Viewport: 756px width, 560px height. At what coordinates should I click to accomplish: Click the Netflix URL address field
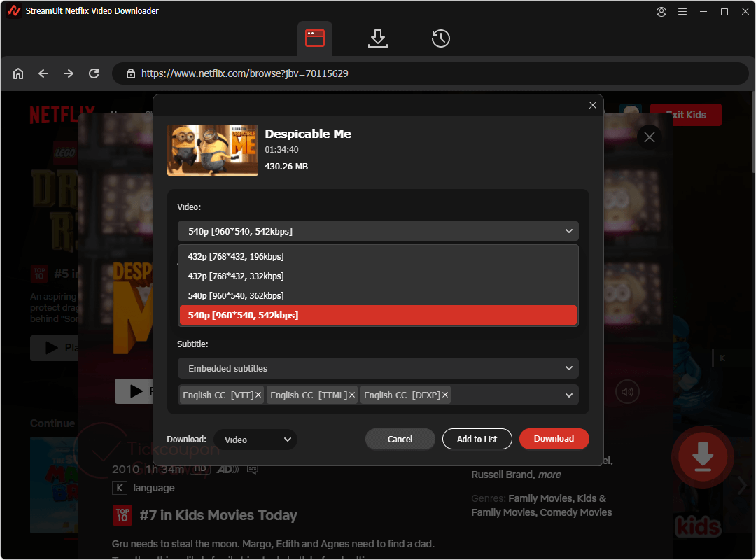point(430,73)
